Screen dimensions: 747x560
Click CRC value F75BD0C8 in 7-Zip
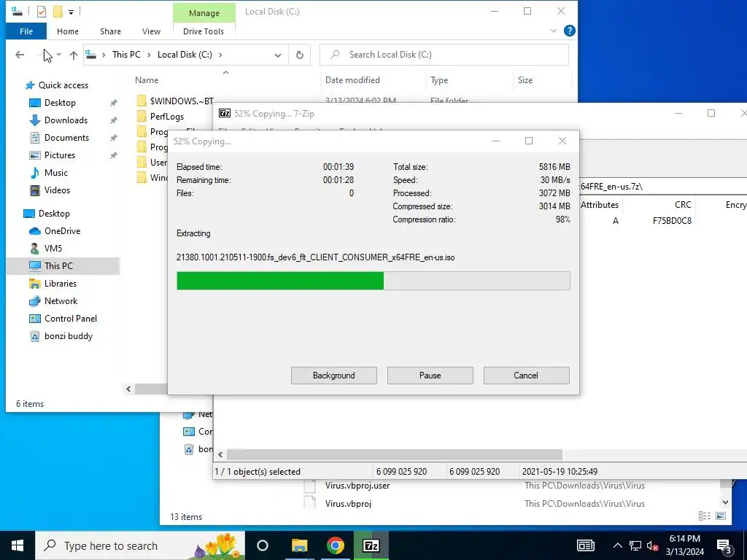[672, 221]
